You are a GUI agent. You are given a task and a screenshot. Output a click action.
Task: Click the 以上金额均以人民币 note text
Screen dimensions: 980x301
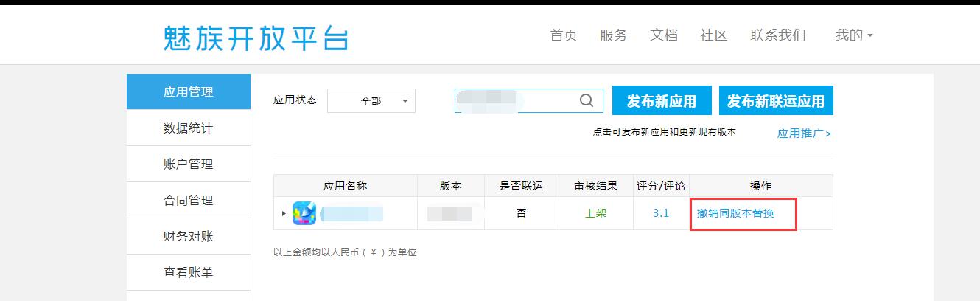pyautogui.click(x=345, y=252)
